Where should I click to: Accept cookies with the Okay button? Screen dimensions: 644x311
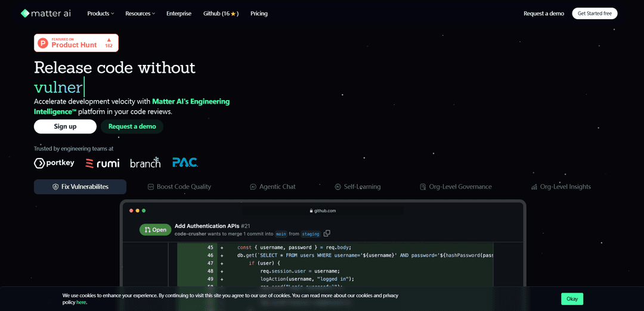pyautogui.click(x=572, y=298)
